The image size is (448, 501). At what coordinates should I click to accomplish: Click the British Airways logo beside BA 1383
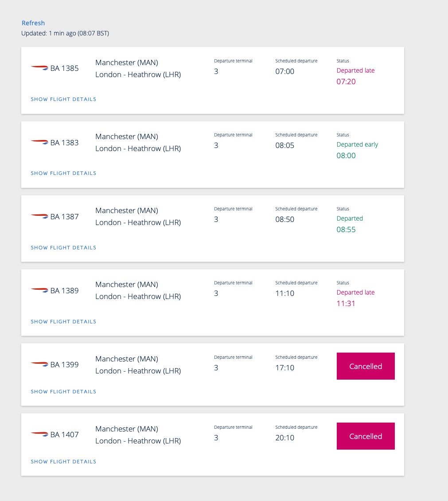tap(39, 142)
